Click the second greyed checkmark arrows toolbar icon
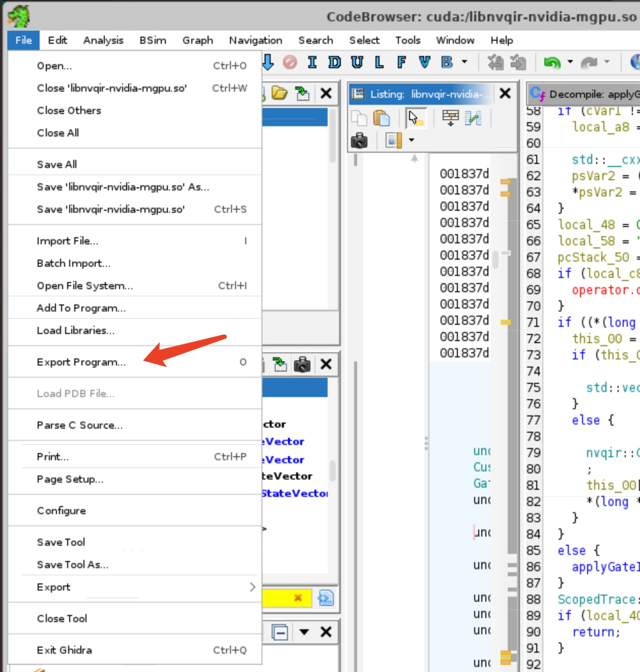The width and height of the screenshot is (640, 672). coord(518,62)
